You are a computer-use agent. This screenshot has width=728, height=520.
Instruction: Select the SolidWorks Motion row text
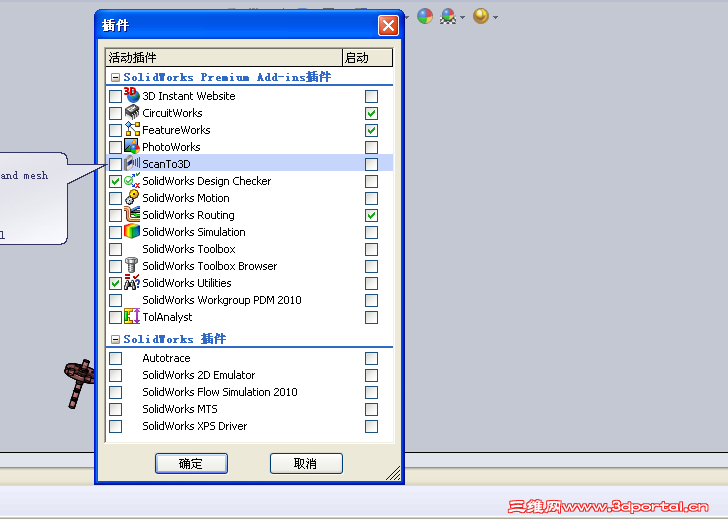pos(186,198)
